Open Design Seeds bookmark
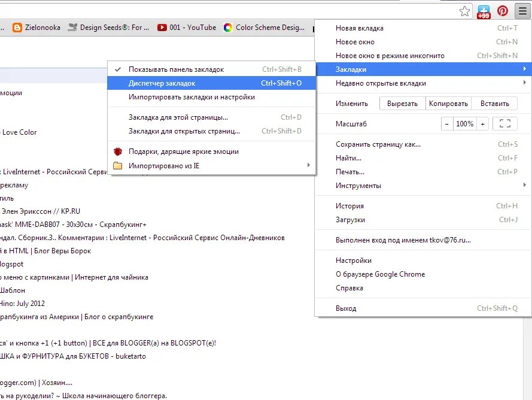 pyautogui.click(x=108, y=28)
